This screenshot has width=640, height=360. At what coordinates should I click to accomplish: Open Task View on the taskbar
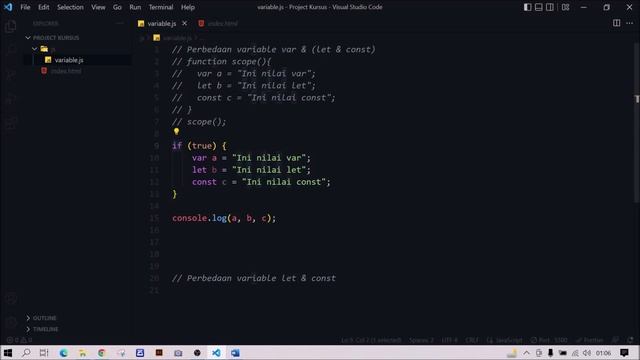(44, 353)
